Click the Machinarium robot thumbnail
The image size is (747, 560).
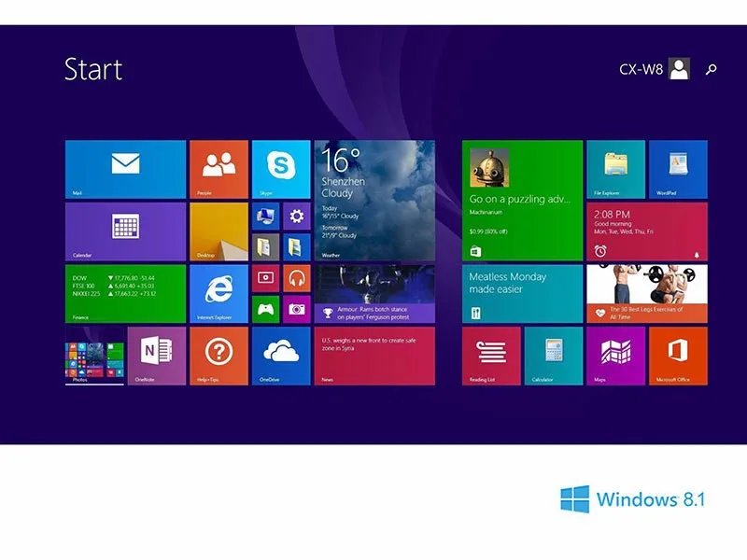click(489, 168)
